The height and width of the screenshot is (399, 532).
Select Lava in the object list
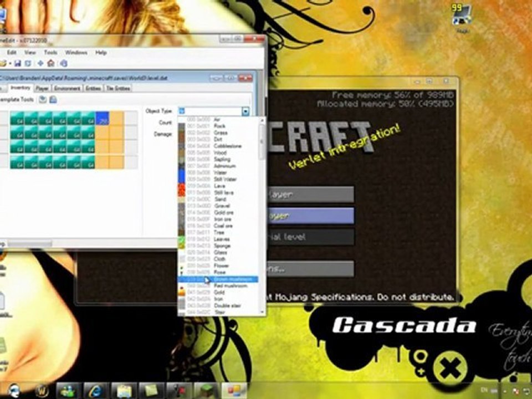[x=218, y=186]
